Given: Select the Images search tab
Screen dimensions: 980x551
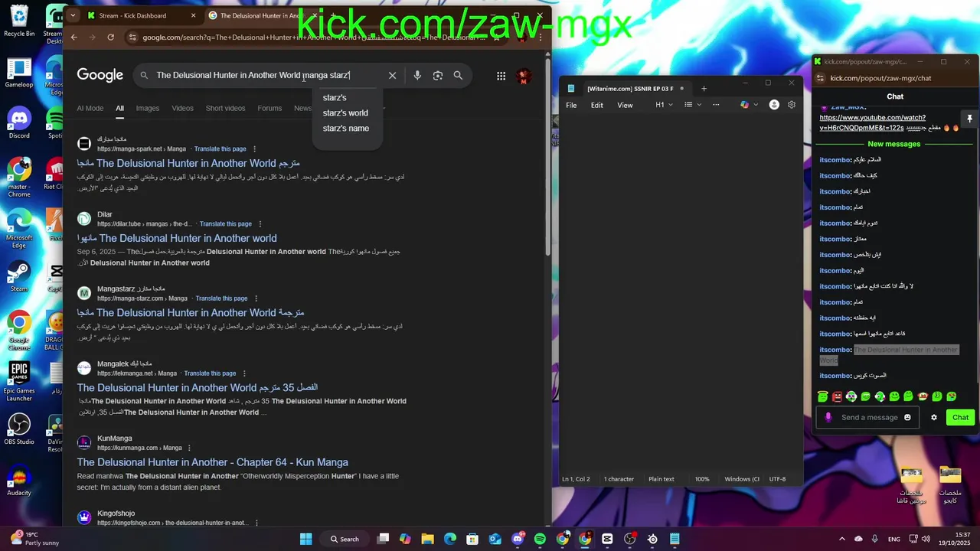Looking at the screenshot, I should coord(148,108).
